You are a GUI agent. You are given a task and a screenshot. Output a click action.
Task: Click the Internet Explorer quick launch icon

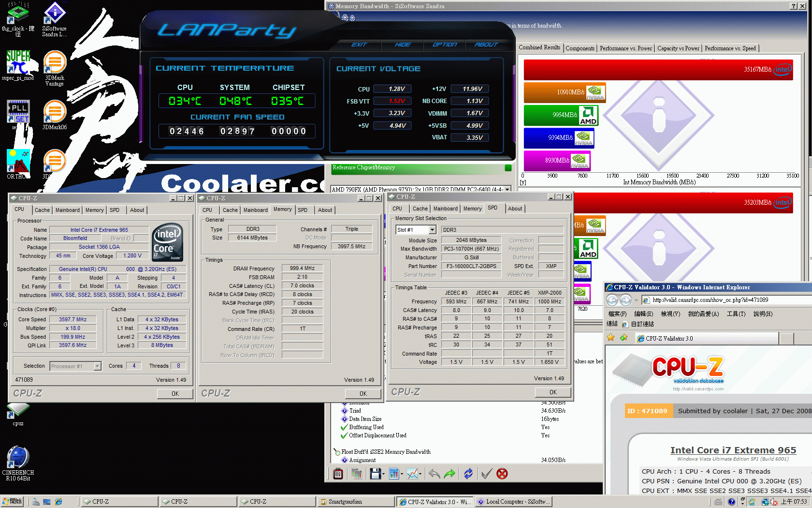click(x=58, y=502)
